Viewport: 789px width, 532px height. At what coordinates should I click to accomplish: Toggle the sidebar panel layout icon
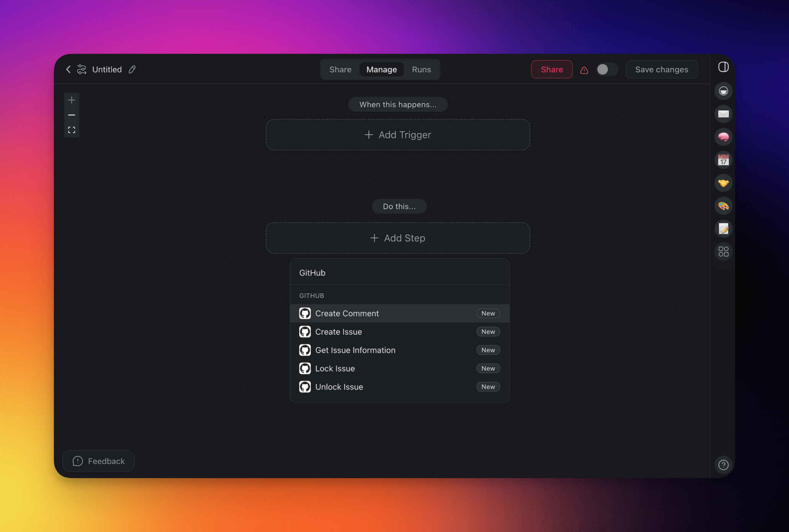point(723,67)
